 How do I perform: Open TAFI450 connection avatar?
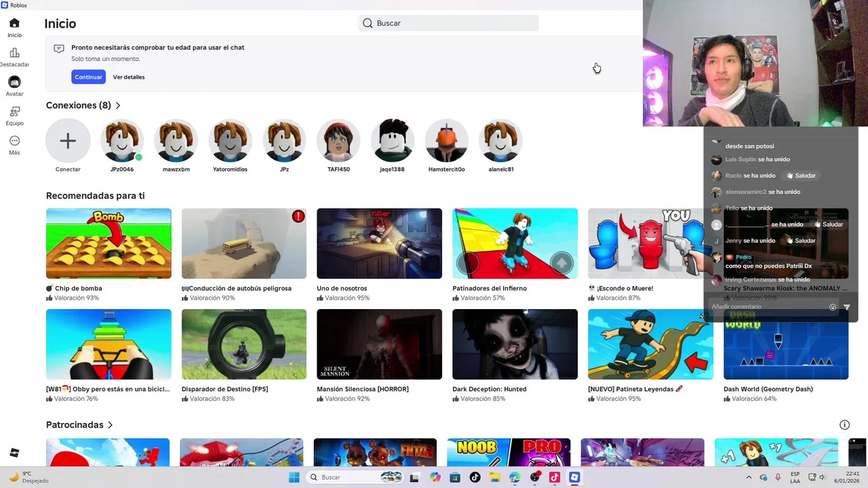point(338,140)
